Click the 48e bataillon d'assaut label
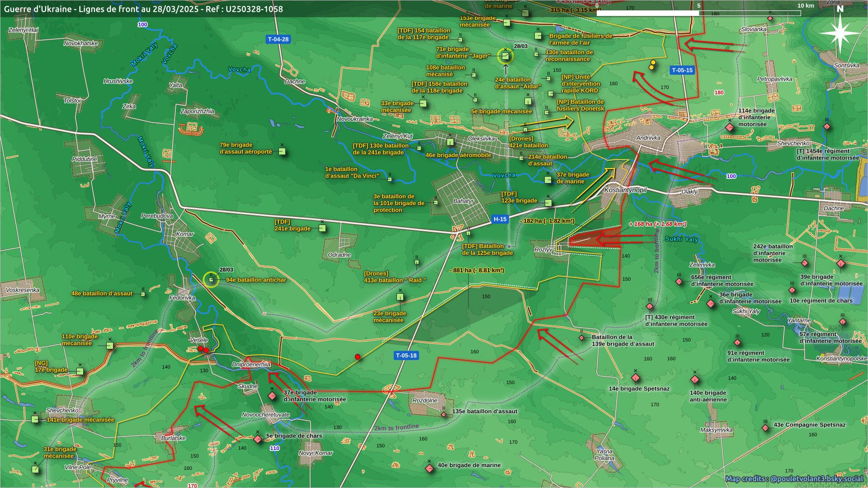 (x=102, y=293)
